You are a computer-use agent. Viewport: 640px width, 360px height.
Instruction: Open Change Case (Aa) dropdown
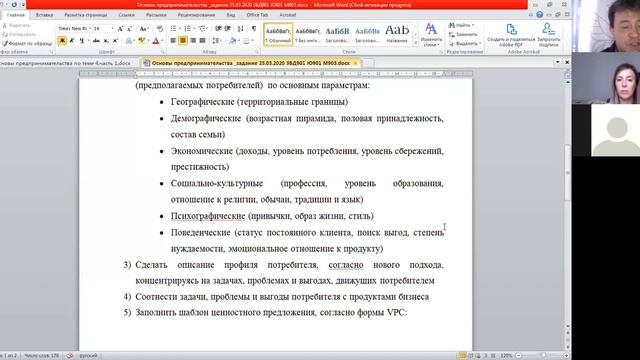144,29
